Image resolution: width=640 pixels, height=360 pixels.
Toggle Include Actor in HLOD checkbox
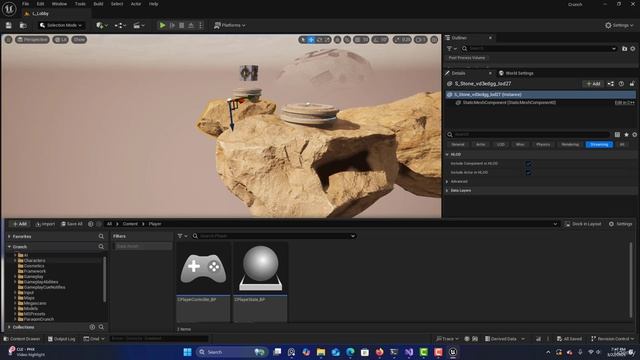click(528, 173)
